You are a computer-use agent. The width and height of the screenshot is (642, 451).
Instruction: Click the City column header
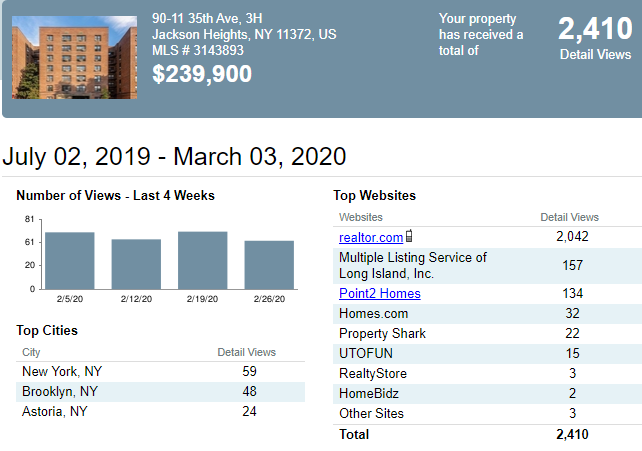(x=31, y=352)
